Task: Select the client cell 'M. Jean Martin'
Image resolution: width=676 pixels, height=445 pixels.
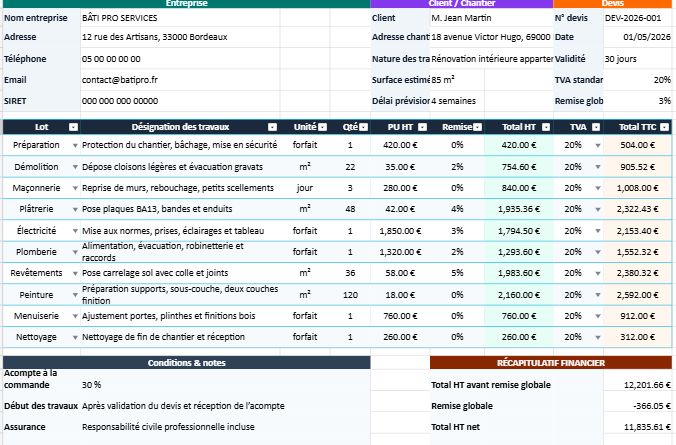Action: [x=491, y=18]
